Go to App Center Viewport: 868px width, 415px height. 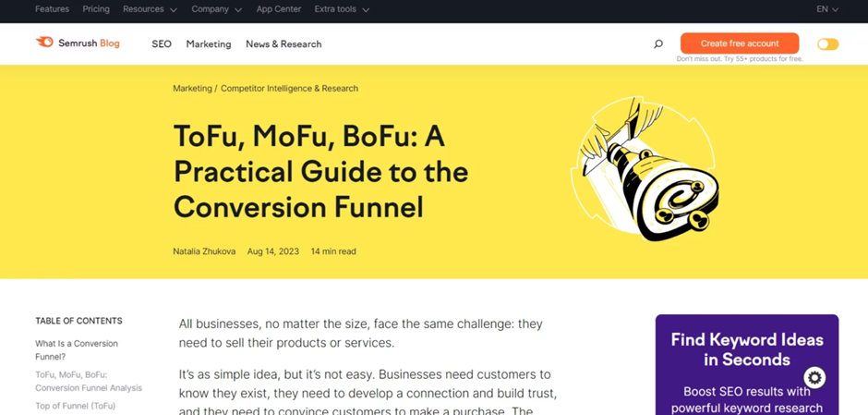click(279, 9)
